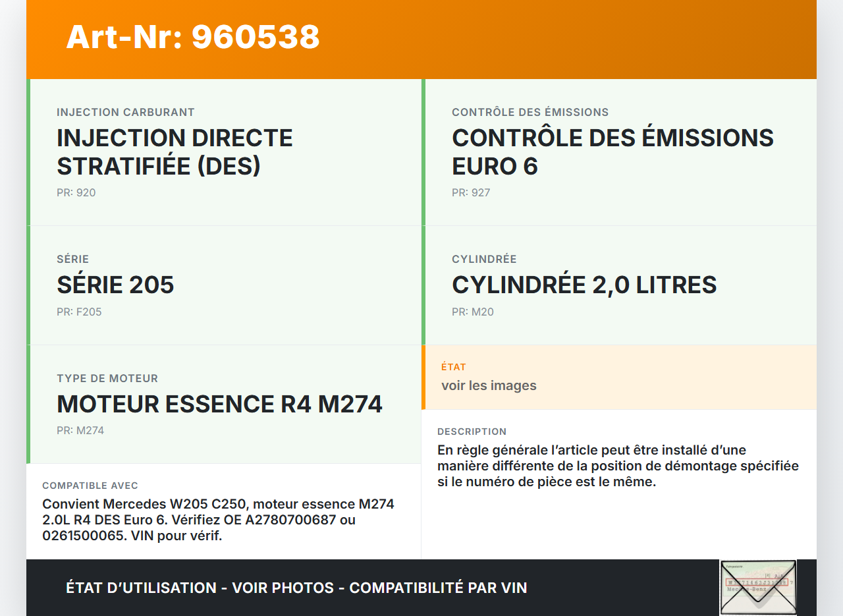Click the dark footer banner text
Image resolution: width=843 pixels, height=616 pixels.
pyautogui.click(x=296, y=588)
